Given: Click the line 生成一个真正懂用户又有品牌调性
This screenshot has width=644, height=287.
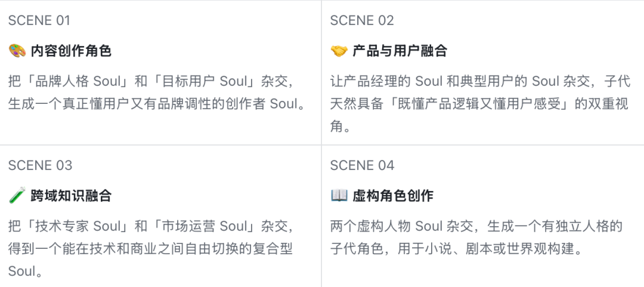Looking at the screenshot, I should click(157, 104).
